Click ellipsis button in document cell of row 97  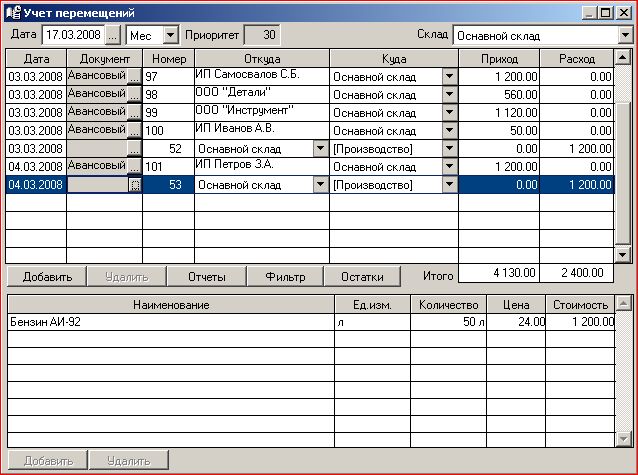point(134,76)
